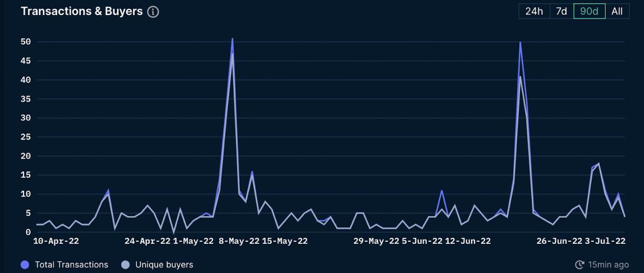Show the All time range
The image size is (644, 273).
coord(617,11)
